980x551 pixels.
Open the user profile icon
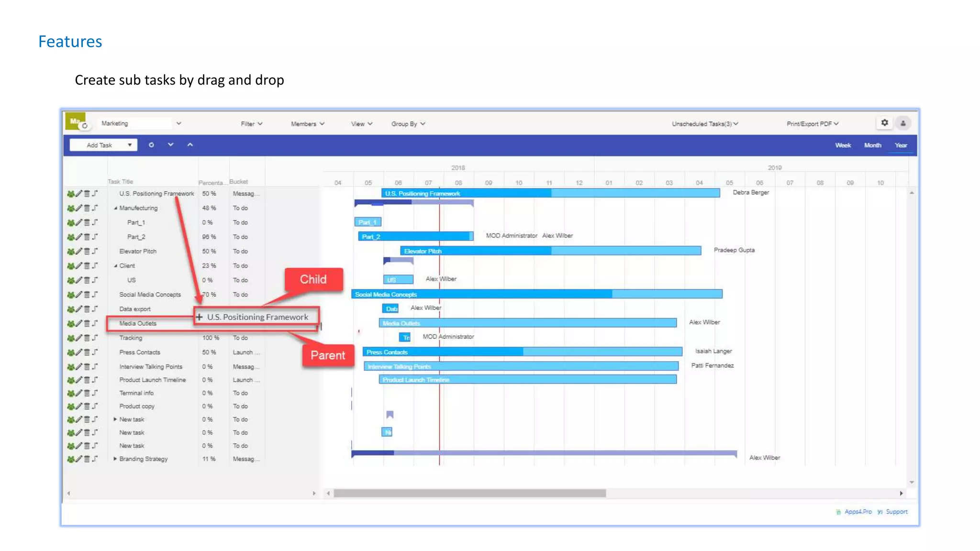coord(903,123)
